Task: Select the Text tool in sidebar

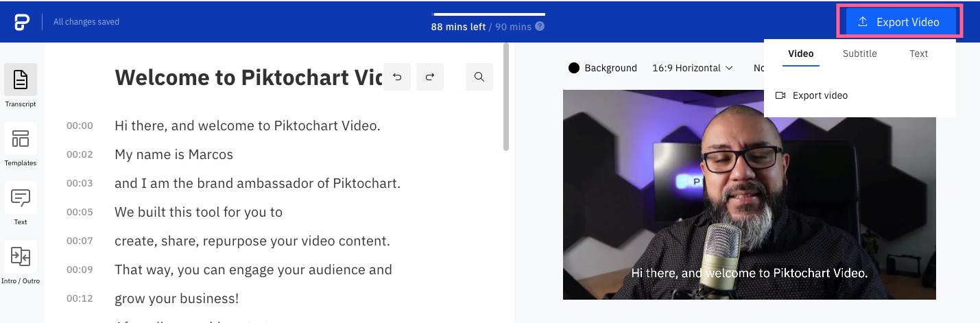Action: click(21, 198)
